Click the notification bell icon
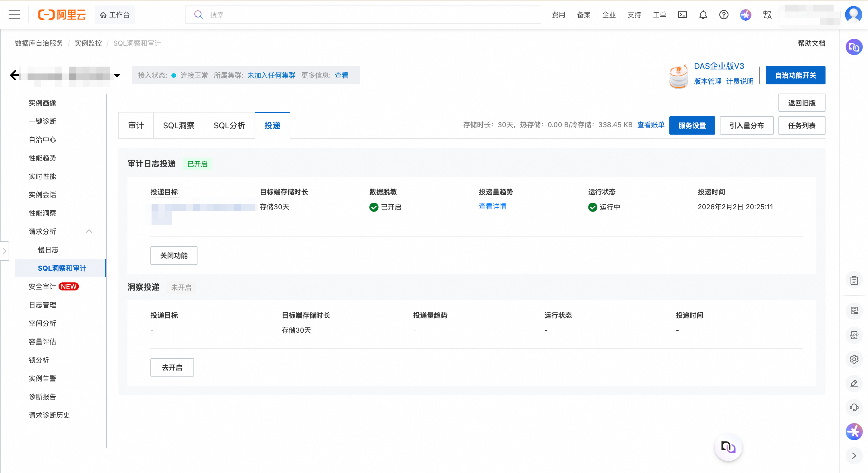This screenshot has width=868, height=473. tap(703, 14)
